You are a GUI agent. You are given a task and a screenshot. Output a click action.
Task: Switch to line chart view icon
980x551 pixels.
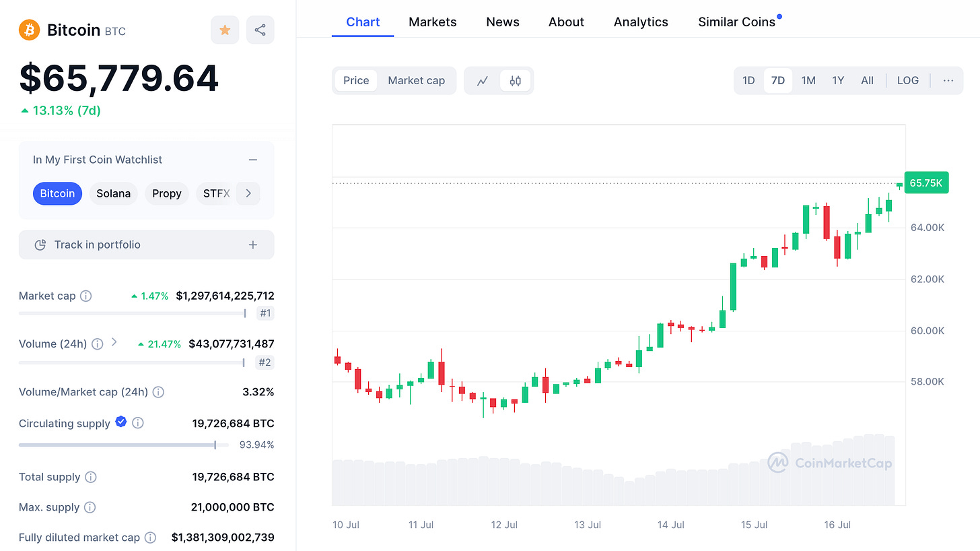click(x=482, y=81)
